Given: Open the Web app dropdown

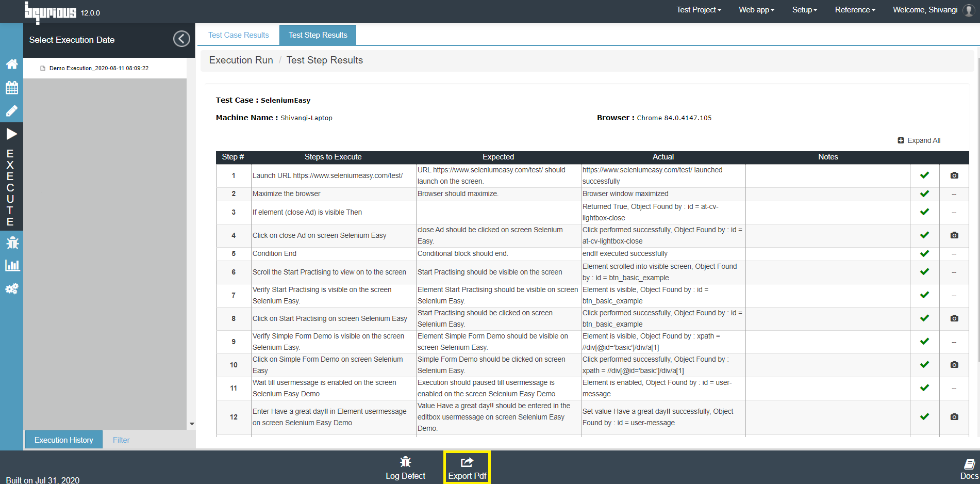Looking at the screenshot, I should (757, 10).
